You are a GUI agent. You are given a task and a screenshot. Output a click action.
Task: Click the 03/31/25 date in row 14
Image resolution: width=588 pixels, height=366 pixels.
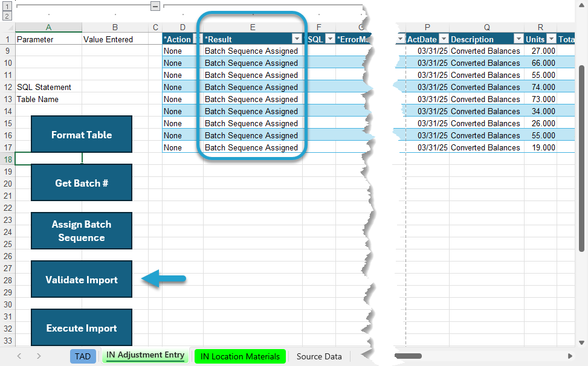click(x=427, y=111)
